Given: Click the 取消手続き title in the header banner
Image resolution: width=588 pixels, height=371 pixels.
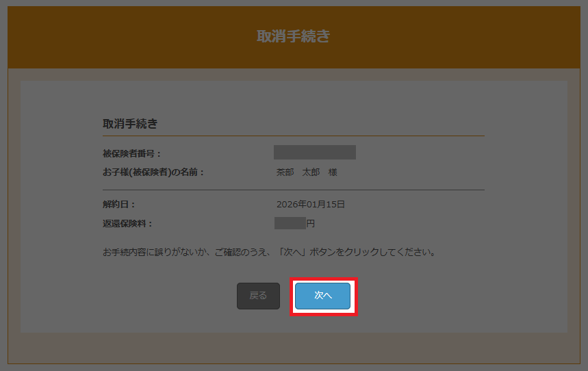Looking at the screenshot, I should (293, 37).
